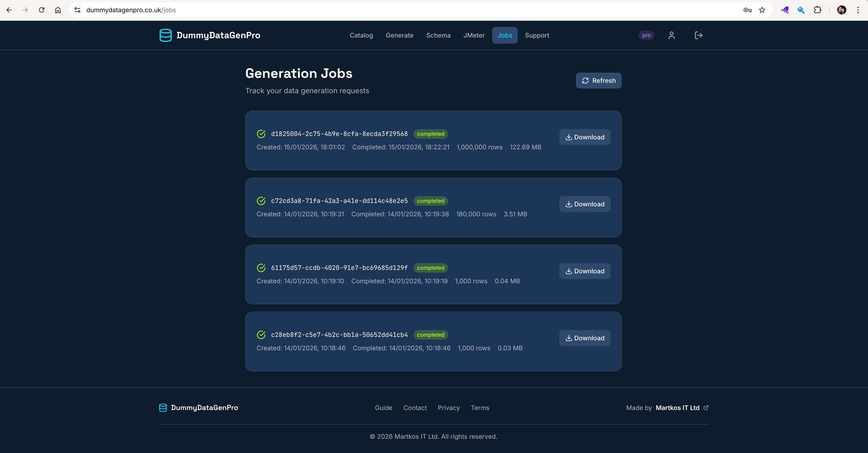Click the external link icon beside Martkos IT Ltd
Image resolution: width=868 pixels, height=453 pixels.
(706, 408)
